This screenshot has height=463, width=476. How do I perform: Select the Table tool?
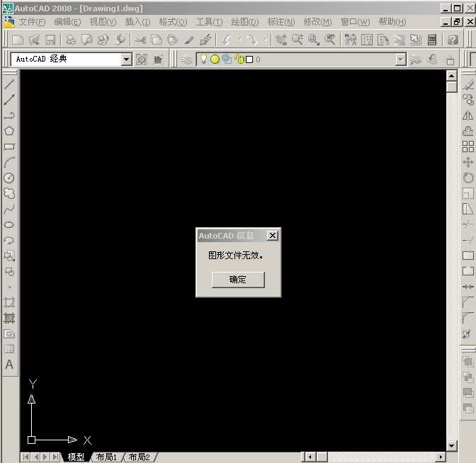pyautogui.click(x=9, y=349)
